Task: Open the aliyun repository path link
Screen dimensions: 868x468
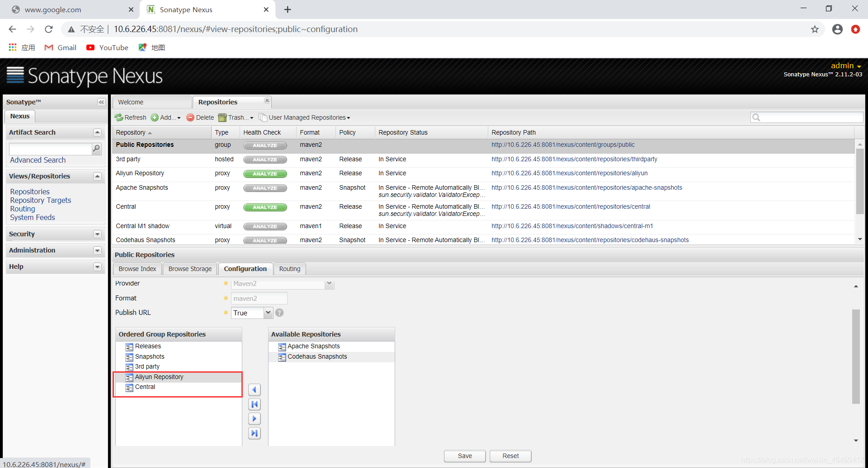Action: point(570,173)
